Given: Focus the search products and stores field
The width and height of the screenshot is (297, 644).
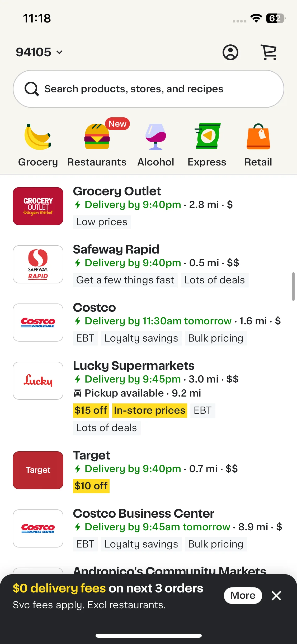Looking at the screenshot, I should [148, 89].
